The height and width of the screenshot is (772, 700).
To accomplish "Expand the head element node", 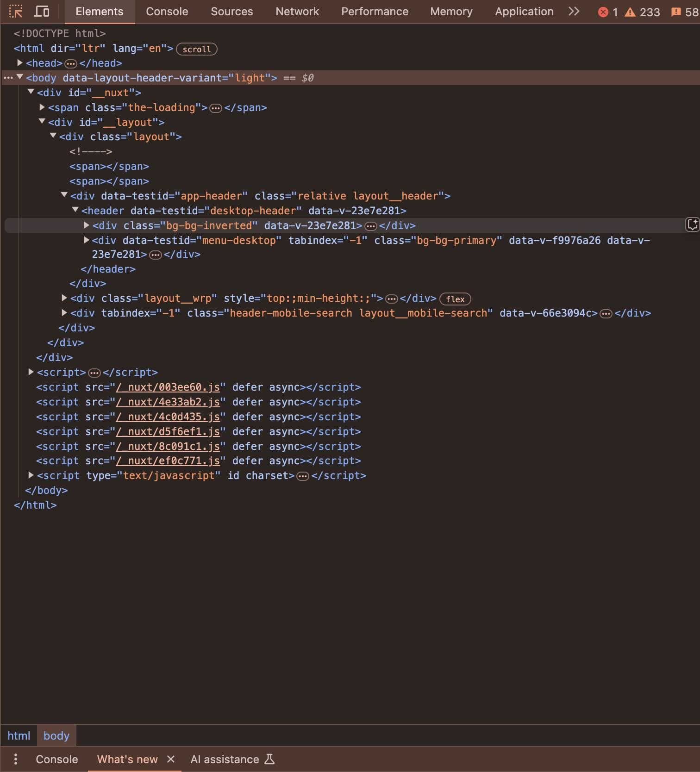I will (x=20, y=62).
